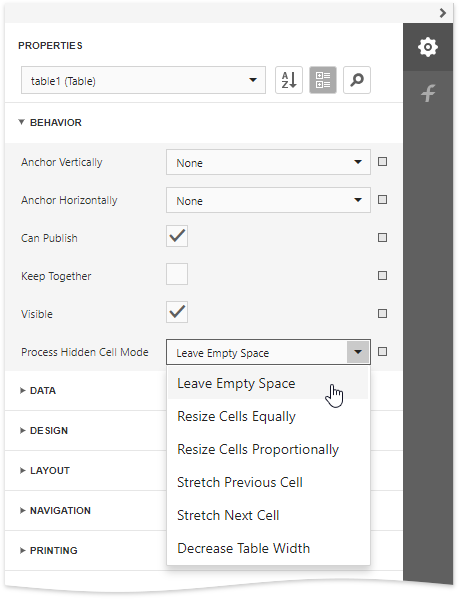Enable the Keep Together checkbox
Viewport: 459px width, 599px height.
pyautogui.click(x=177, y=274)
